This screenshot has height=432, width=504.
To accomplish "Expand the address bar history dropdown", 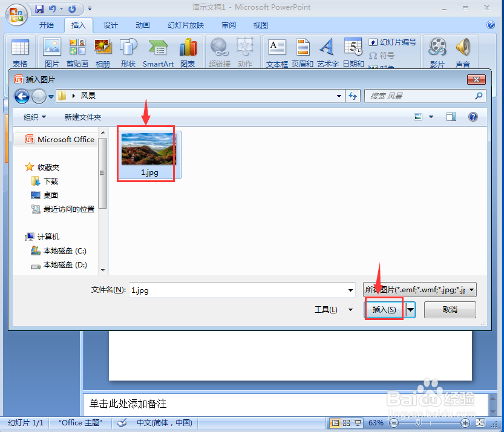I will click(339, 96).
